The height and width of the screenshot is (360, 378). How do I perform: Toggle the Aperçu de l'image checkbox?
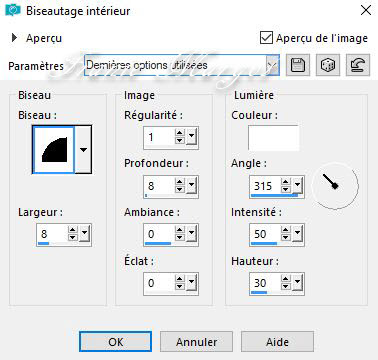click(x=266, y=38)
